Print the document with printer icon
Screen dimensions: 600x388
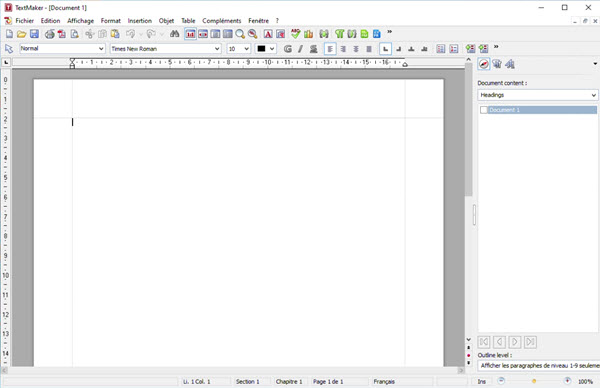(x=49, y=34)
